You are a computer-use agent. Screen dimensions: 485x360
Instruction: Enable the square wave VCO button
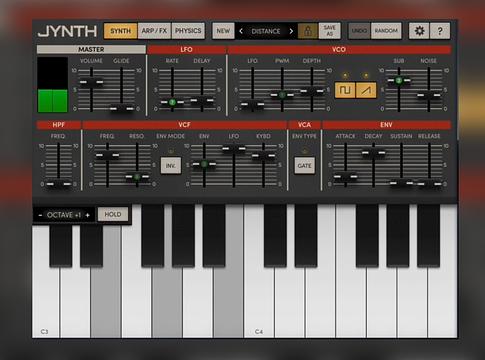click(345, 90)
